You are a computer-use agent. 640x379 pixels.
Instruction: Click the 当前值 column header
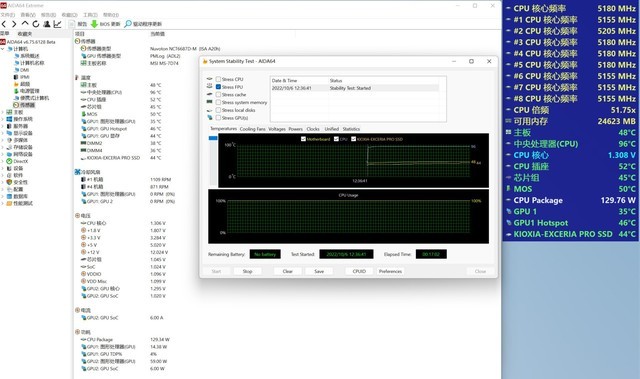[x=158, y=34]
